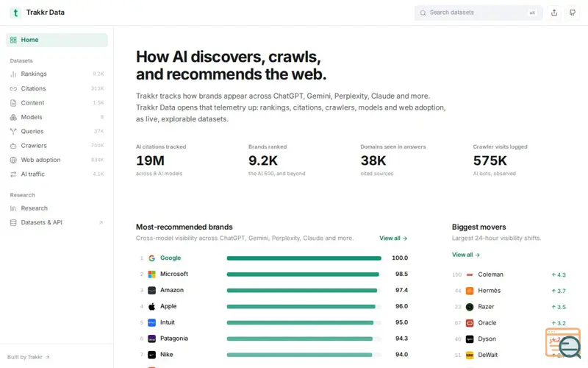Click Hermès +3.7 change value
The image size is (588, 368).
[x=559, y=291]
